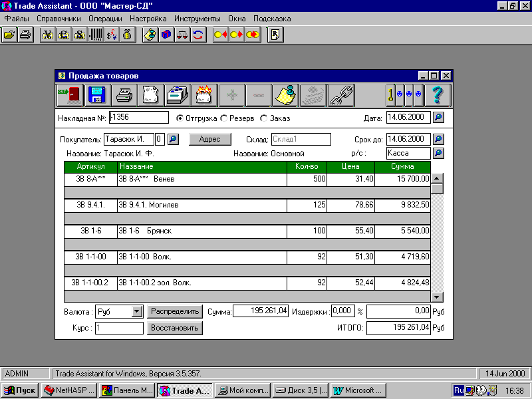Open the date picker beside Дата field
This screenshot has width=532, height=399.
point(438,118)
